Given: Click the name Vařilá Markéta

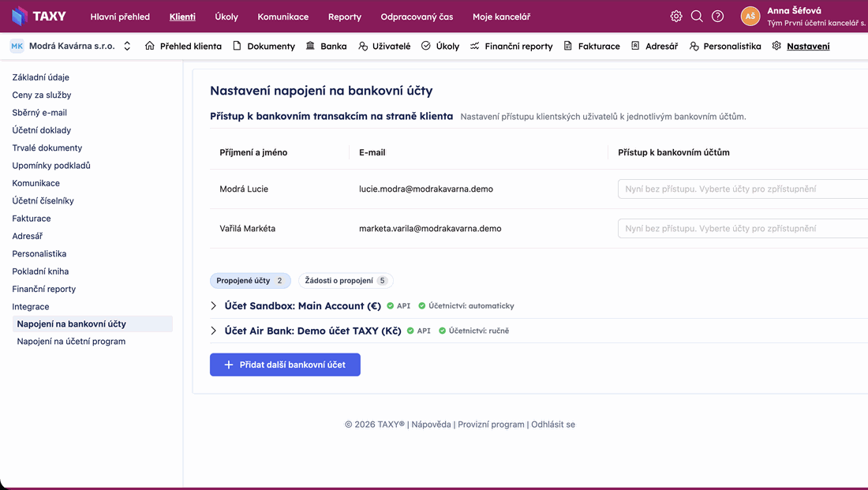Looking at the screenshot, I should 248,228.
